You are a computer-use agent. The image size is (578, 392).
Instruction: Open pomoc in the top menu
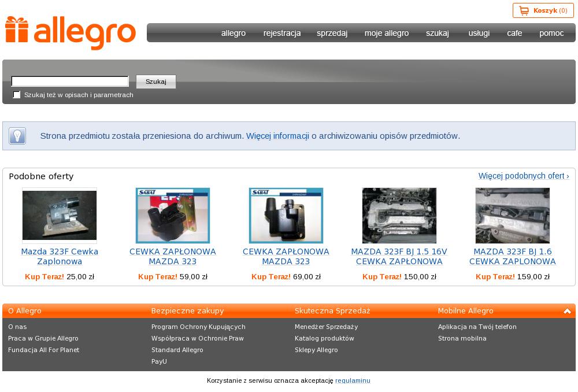(551, 33)
